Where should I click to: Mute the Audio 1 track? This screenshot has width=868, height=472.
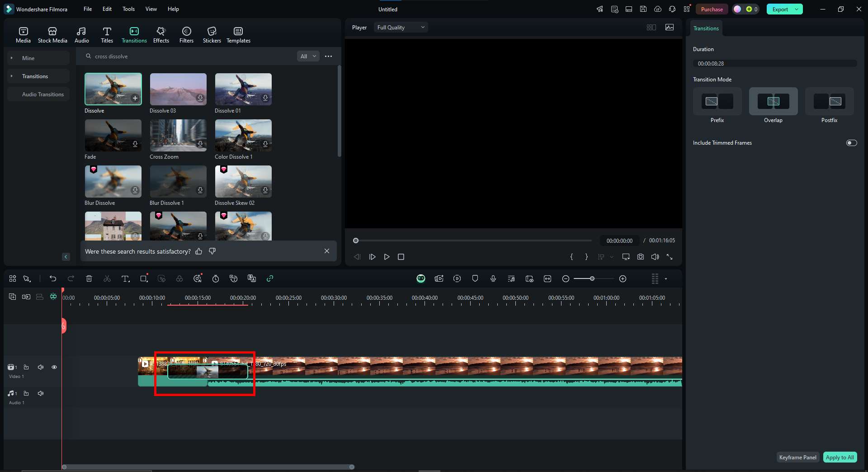pos(41,393)
